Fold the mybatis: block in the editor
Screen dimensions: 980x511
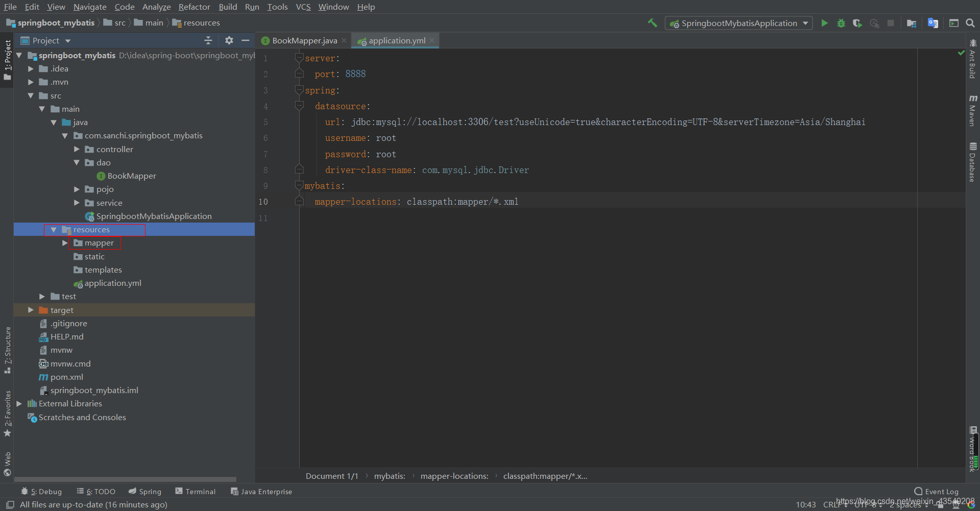[299, 186]
